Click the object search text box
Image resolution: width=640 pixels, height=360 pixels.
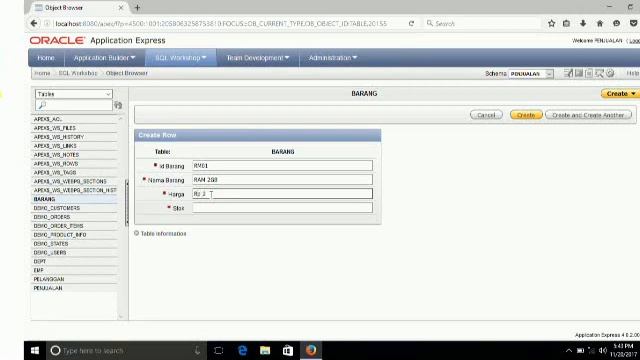[x=74, y=105]
